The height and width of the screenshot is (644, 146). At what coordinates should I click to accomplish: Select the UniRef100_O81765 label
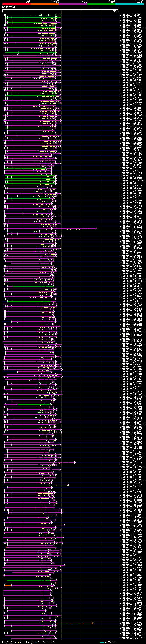(x=131, y=226)
